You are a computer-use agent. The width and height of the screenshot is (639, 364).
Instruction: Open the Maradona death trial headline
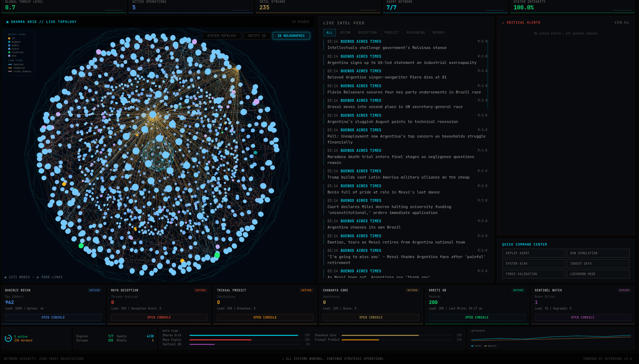(401, 160)
